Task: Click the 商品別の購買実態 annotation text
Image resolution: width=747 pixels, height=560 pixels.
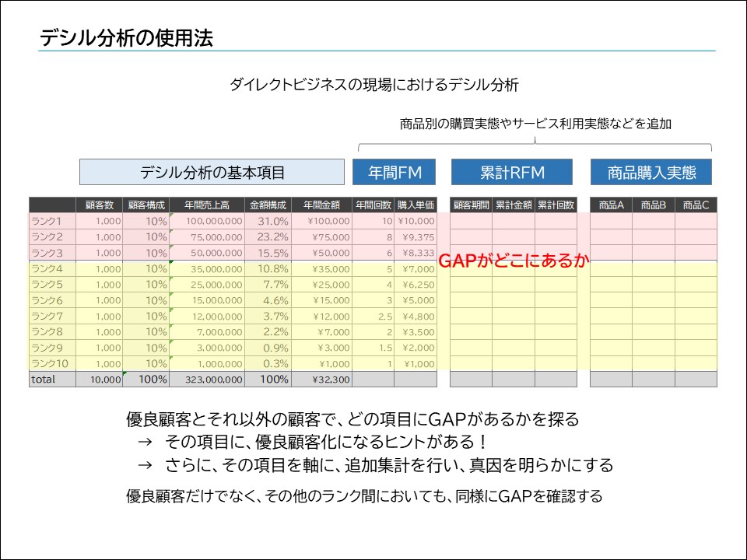Action: (537, 121)
